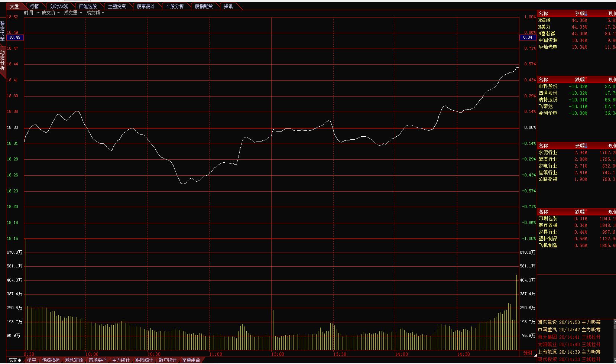The height and width of the screenshot is (364, 616).
Task: Show the 涨跌家数 indicator tab
Action: coord(74,360)
